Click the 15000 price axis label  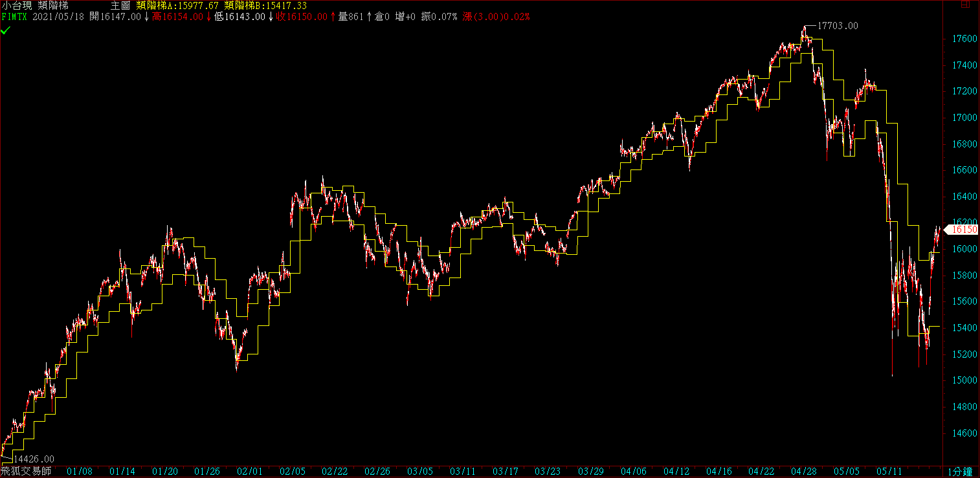[964, 380]
